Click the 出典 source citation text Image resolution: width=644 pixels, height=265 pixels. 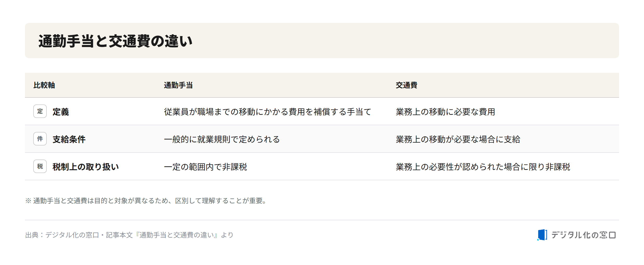129,235
